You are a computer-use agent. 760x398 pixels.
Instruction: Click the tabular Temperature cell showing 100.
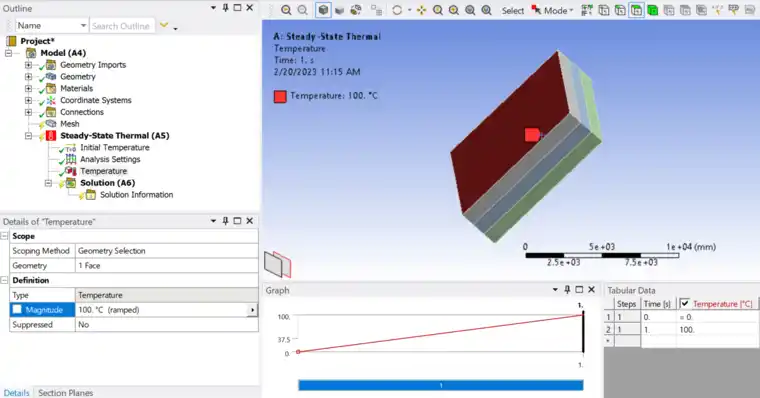tap(717, 330)
